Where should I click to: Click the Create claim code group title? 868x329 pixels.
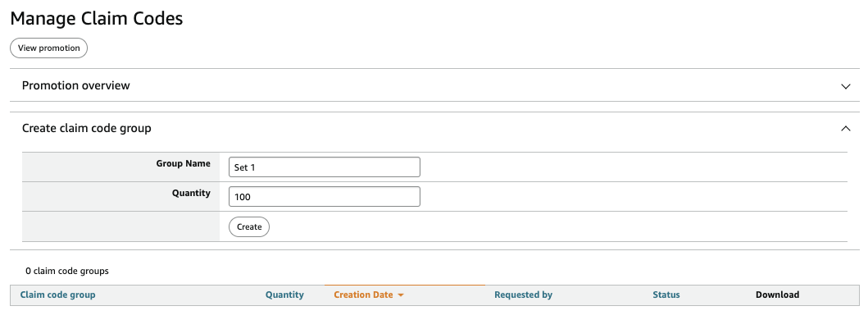pos(86,128)
